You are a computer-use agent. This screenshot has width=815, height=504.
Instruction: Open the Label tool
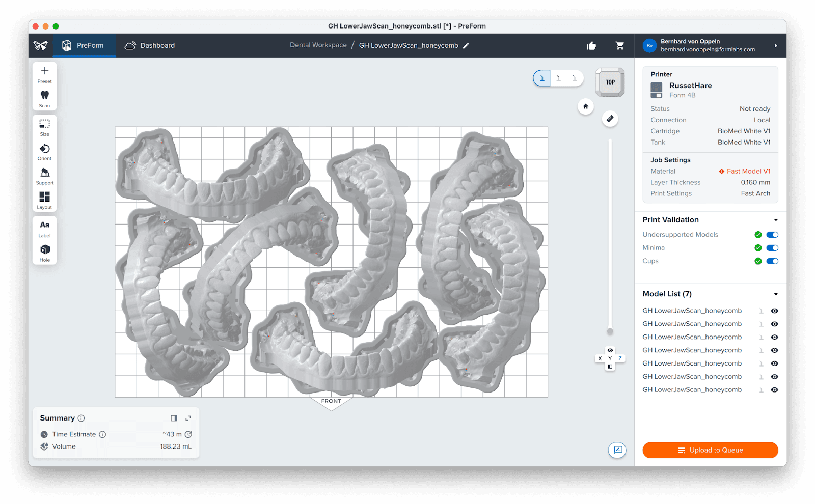click(x=45, y=228)
